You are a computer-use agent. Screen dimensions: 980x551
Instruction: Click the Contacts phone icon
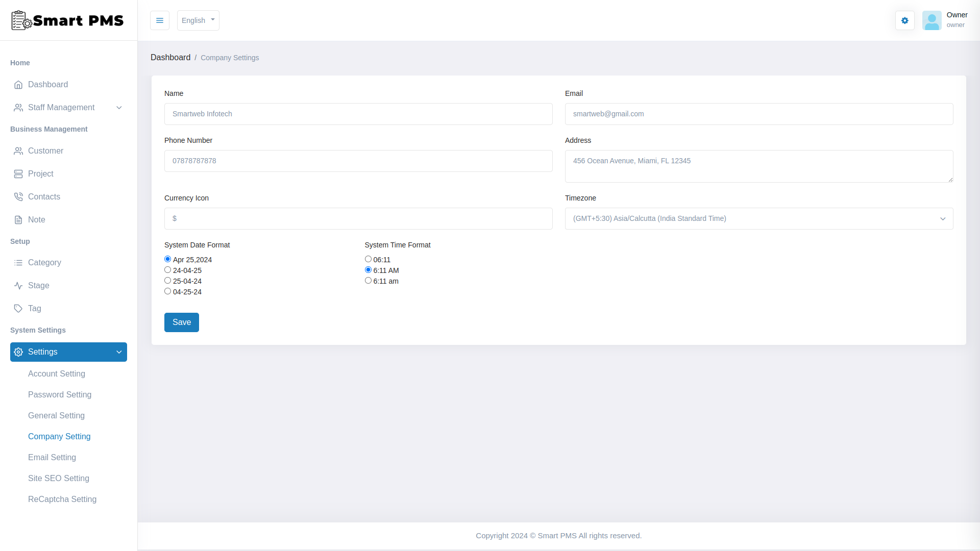pyautogui.click(x=18, y=197)
